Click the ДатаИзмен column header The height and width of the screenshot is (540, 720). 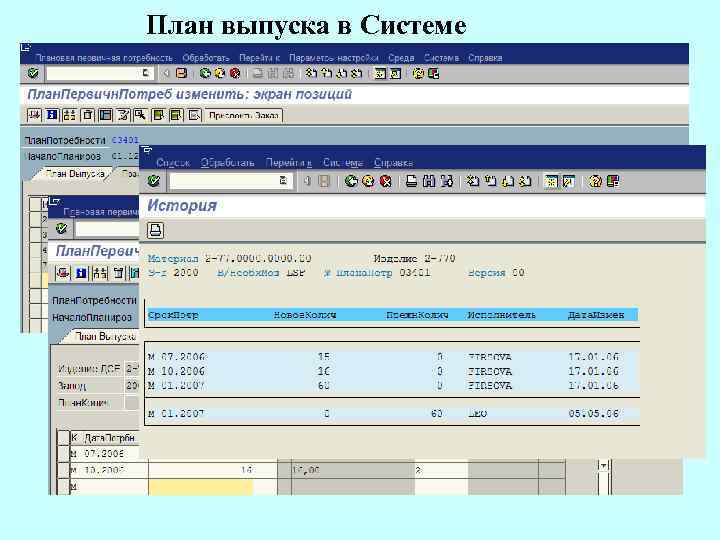pyautogui.click(x=596, y=315)
